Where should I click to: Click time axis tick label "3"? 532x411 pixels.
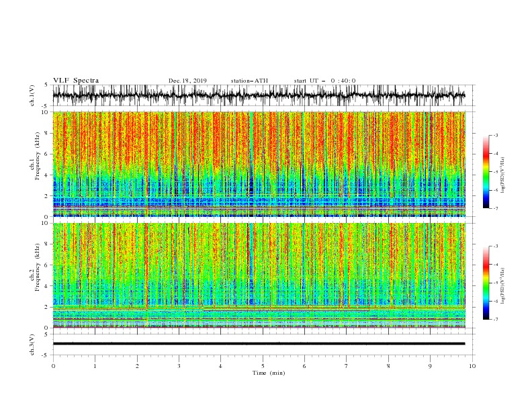coord(179,366)
